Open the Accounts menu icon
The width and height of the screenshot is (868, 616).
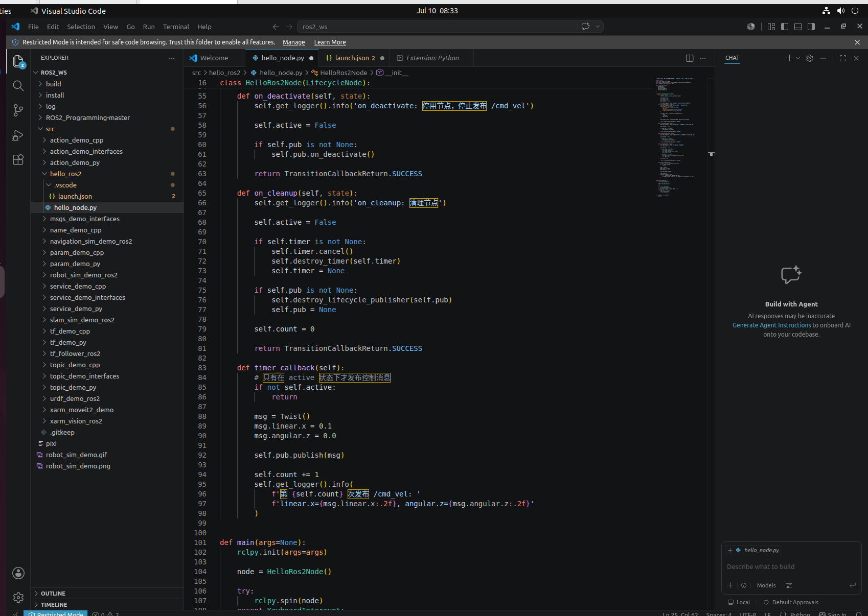coord(18,573)
